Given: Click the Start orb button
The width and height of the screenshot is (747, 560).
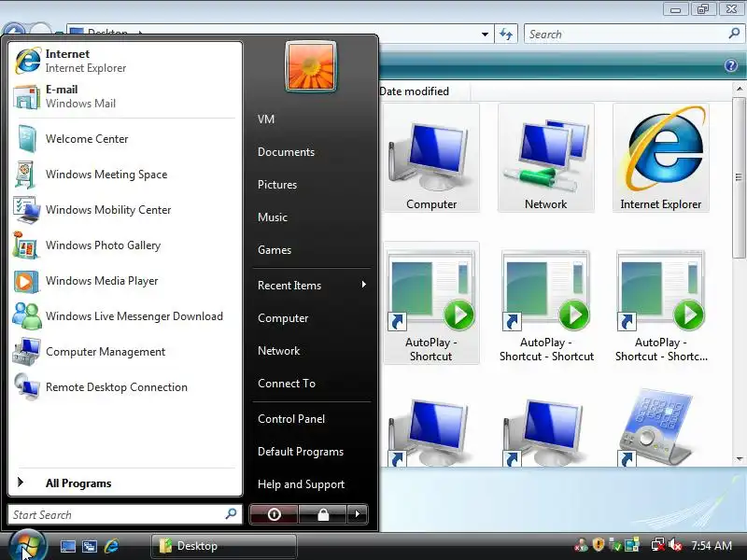Looking at the screenshot, I should 28,545.
